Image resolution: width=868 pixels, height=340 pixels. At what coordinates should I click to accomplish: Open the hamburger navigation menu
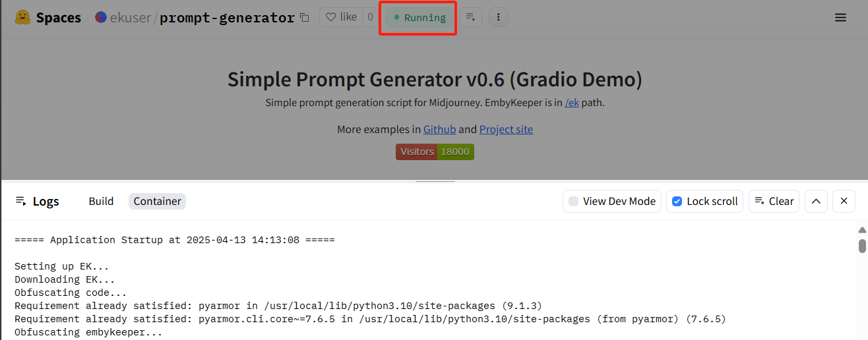click(840, 18)
